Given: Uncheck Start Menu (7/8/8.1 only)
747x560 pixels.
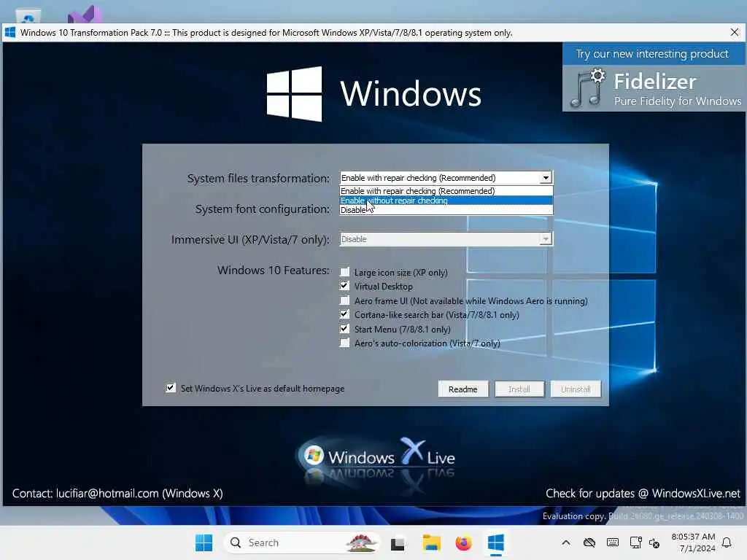Looking at the screenshot, I should pos(344,329).
